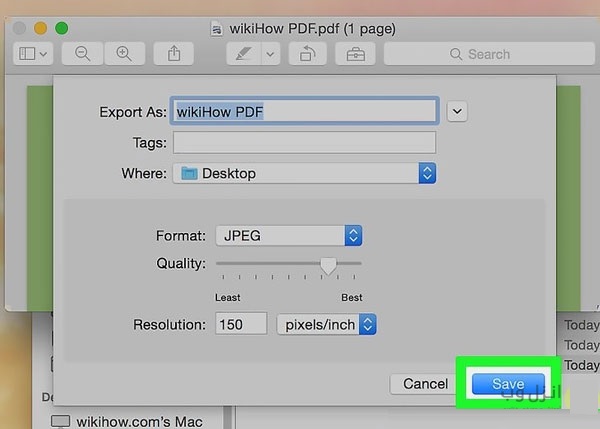The image size is (600, 429).
Task: Expand the save dialog with chevron button
Action: pos(458,111)
